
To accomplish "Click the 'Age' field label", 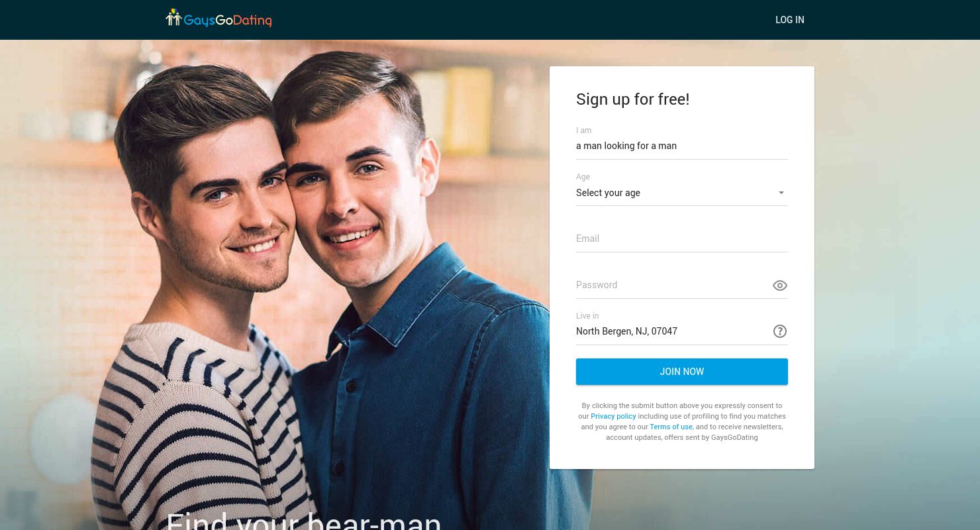I will pyautogui.click(x=583, y=177).
